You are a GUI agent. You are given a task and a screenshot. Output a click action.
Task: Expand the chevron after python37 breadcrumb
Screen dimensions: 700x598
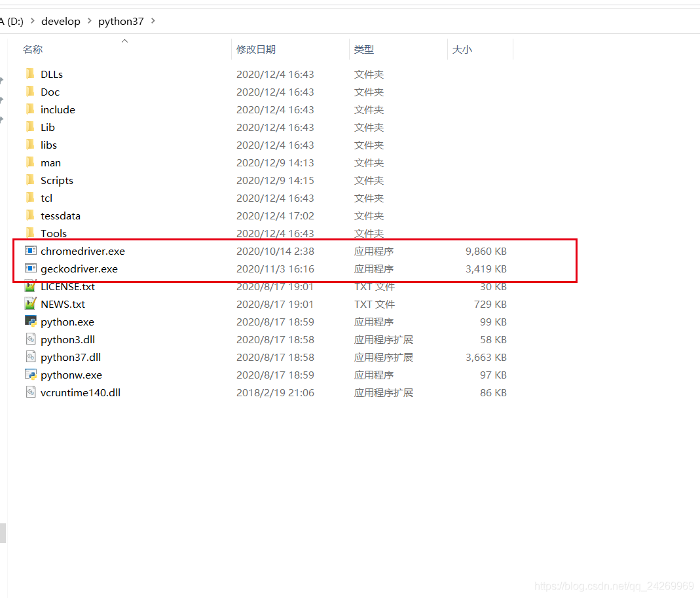(x=153, y=21)
